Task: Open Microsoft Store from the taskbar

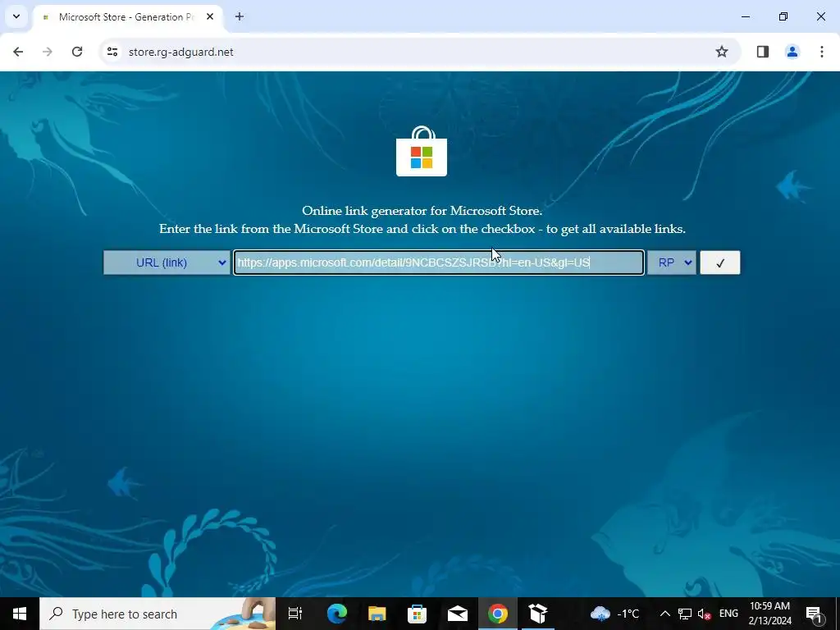Action: coord(417,614)
